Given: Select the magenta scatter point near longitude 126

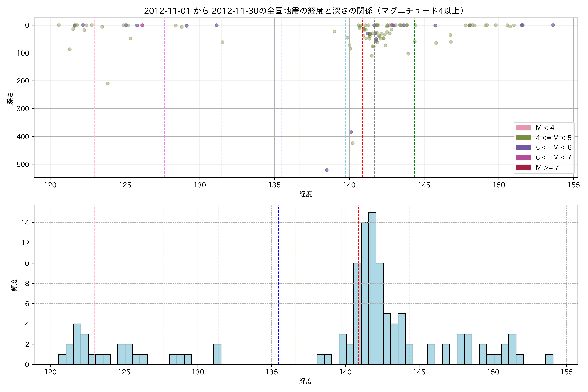Looking at the screenshot, I should point(142,25).
